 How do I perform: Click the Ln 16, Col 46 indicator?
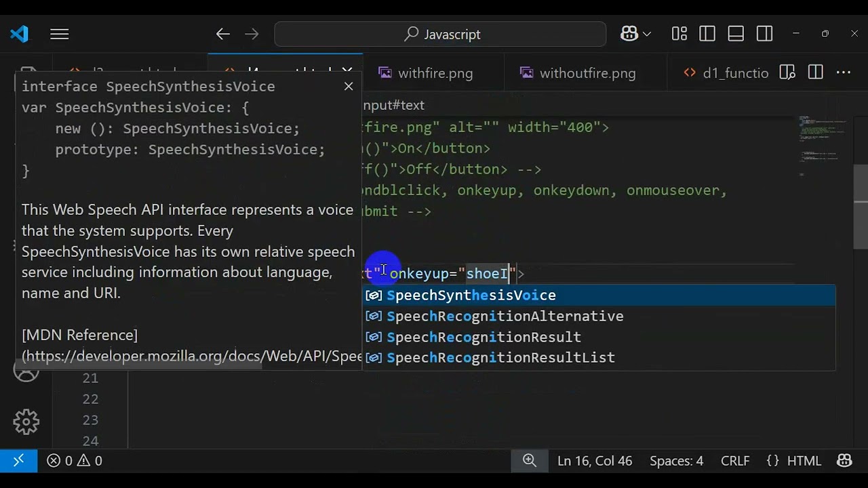tap(595, 461)
